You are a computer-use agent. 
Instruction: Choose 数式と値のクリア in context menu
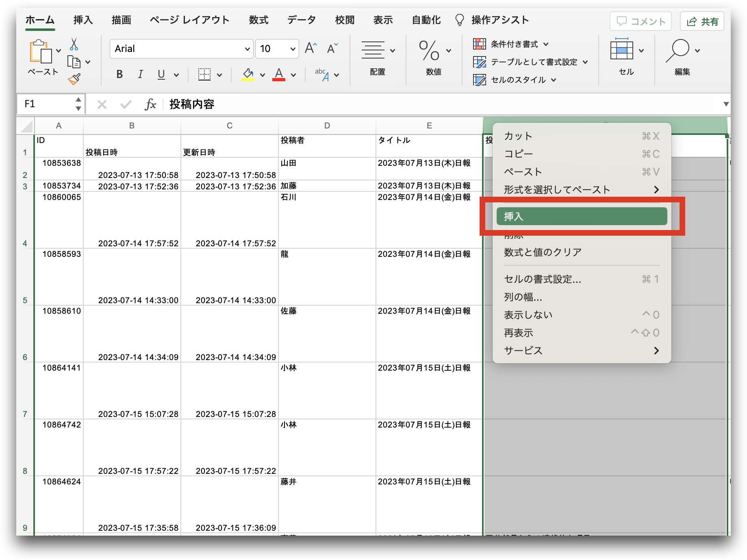click(x=582, y=252)
